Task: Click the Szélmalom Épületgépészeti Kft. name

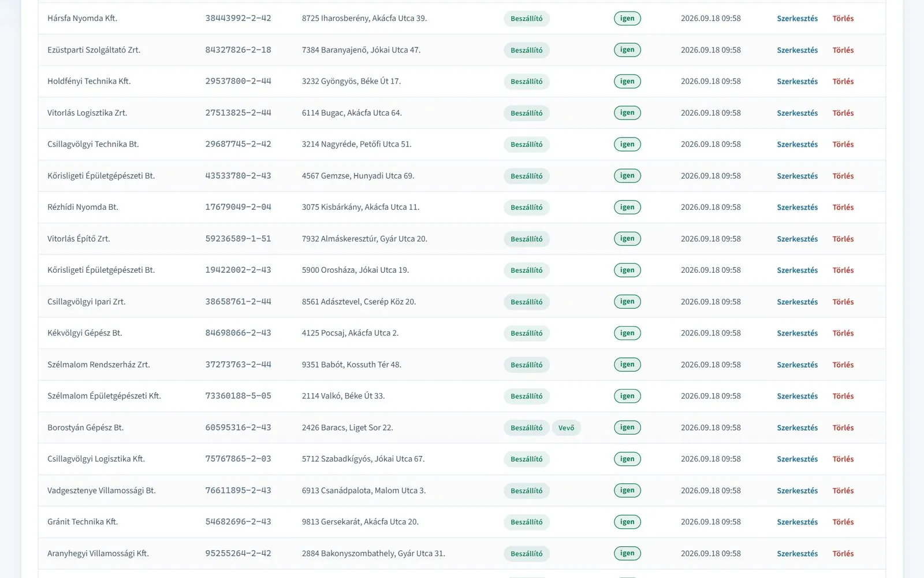Action: click(104, 396)
